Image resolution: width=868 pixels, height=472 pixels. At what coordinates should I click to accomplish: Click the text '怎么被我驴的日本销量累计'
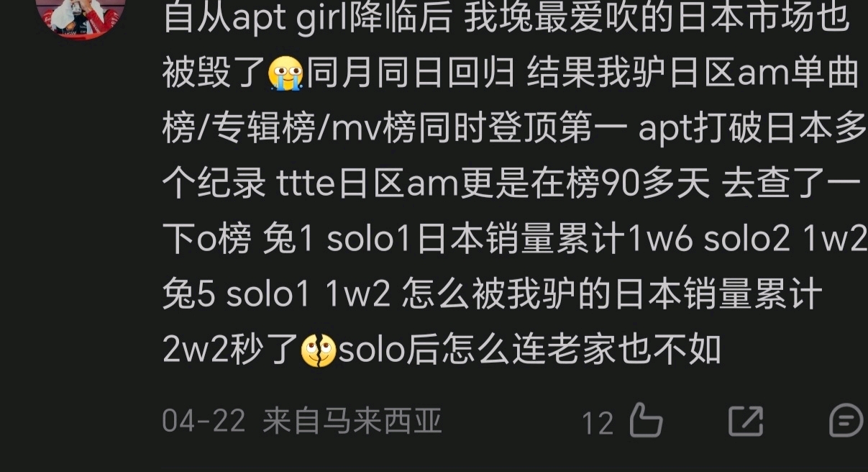[x=613, y=296]
